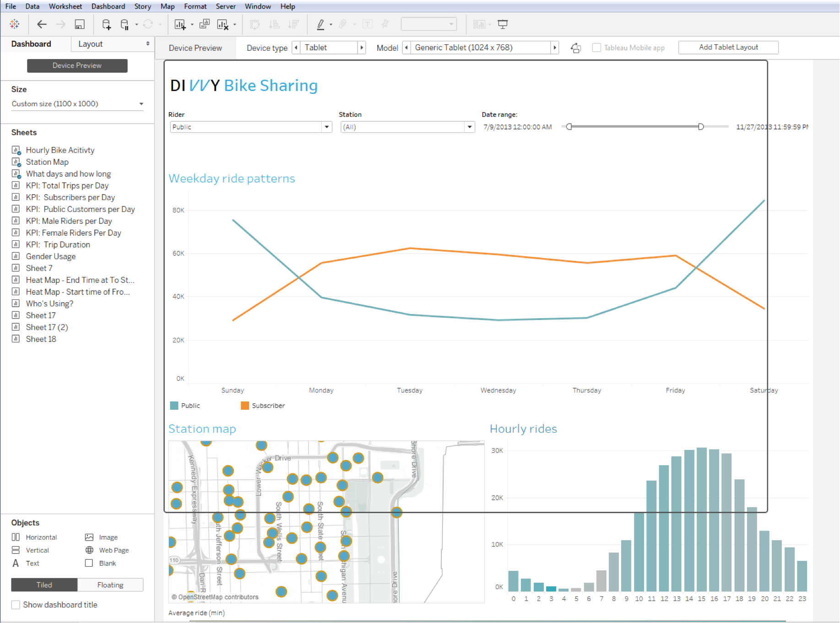
Task: Click the Subscriber legend color swatch
Action: [245, 406]
